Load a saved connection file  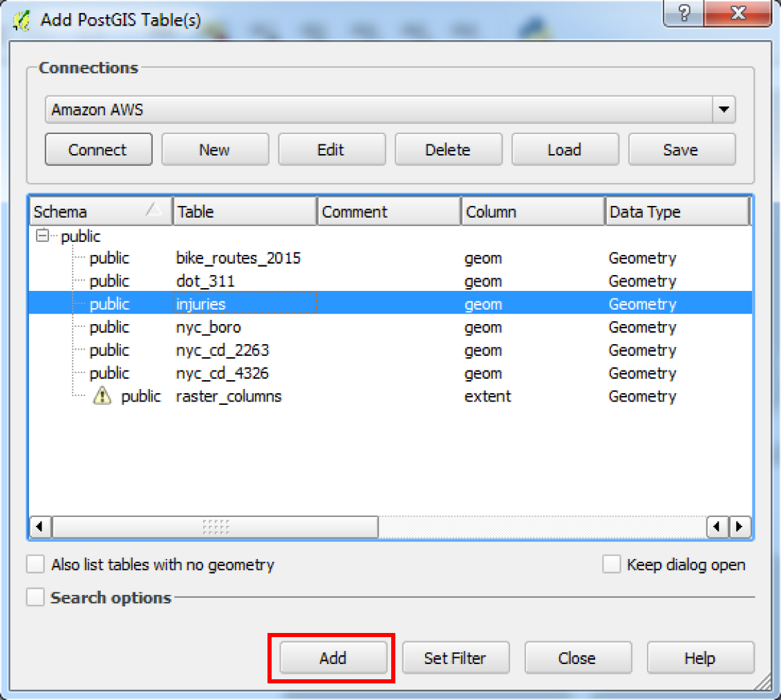[565, 149]
